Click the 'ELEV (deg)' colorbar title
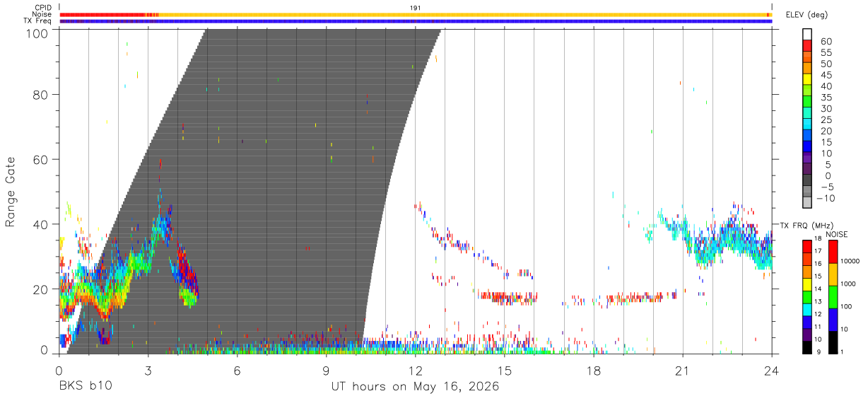This screenshot has height=401, width=868. click(807, 15)
